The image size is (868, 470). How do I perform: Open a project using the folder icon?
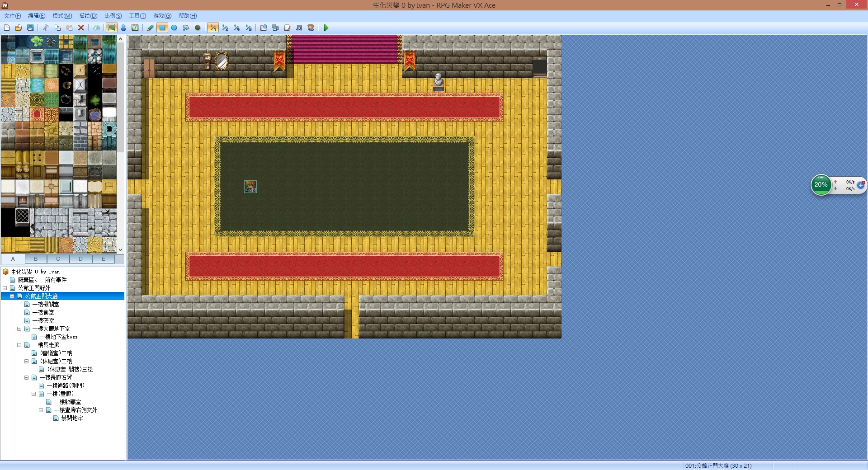(19, 28)
